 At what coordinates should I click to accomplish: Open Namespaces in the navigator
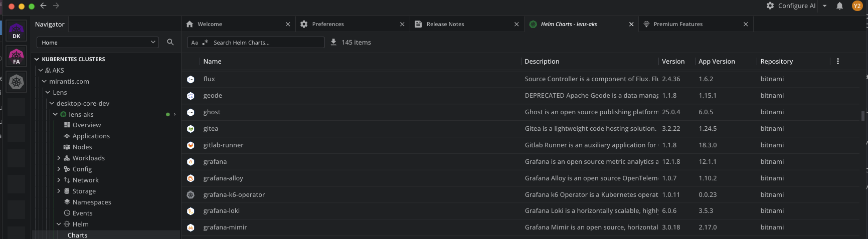pos(92,202)
